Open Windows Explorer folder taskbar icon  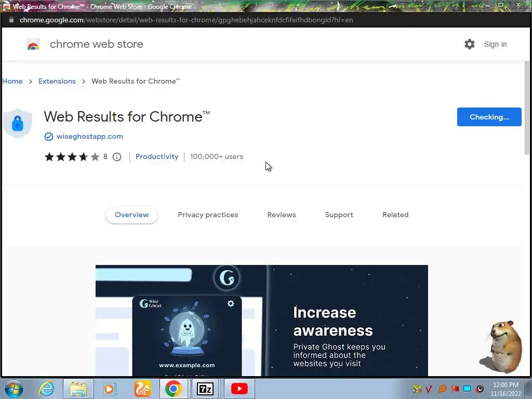click(x=78, y=389)
